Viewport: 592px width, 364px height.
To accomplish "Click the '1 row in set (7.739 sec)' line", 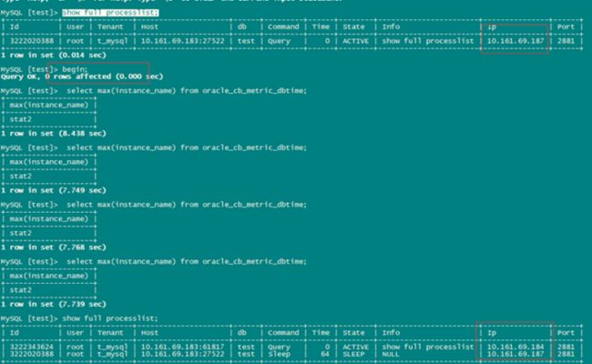I will tap(54, 304).
